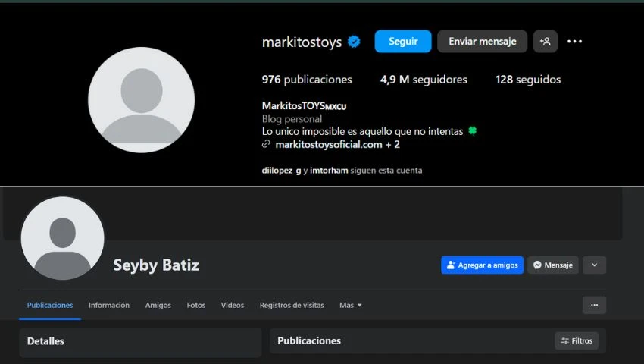
Task: View the 4,9 M seguidores list
Action: (x=424, y=80)
